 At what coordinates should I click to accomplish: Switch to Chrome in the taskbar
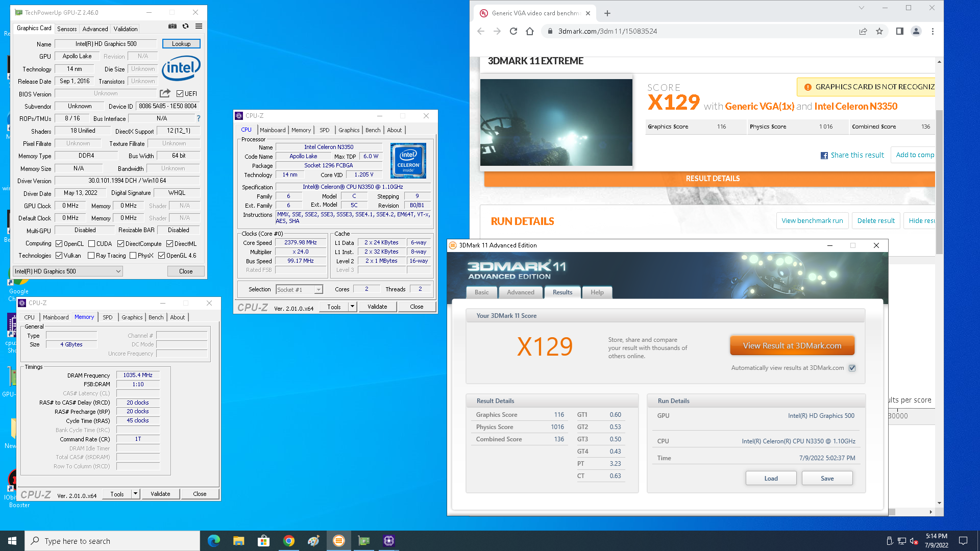tap(289, 541)
